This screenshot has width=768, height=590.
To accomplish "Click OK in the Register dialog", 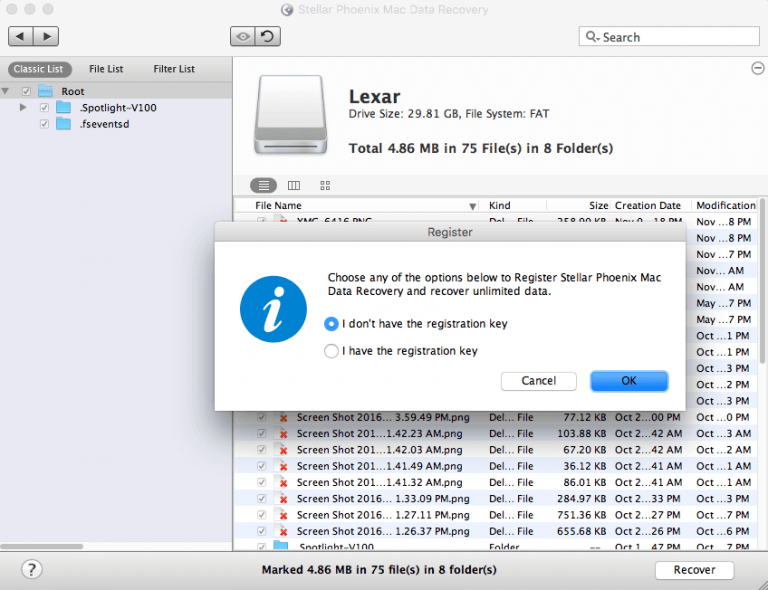I will (629, 381).
